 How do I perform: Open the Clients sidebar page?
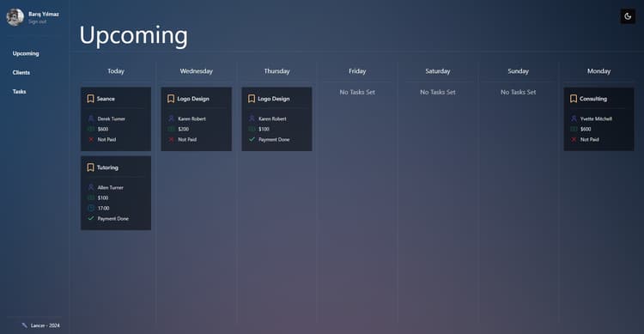(x=21, y=72)
